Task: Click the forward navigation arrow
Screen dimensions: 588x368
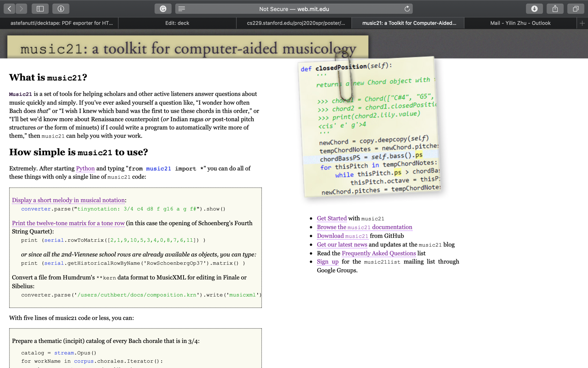Action: click(21, 9)
